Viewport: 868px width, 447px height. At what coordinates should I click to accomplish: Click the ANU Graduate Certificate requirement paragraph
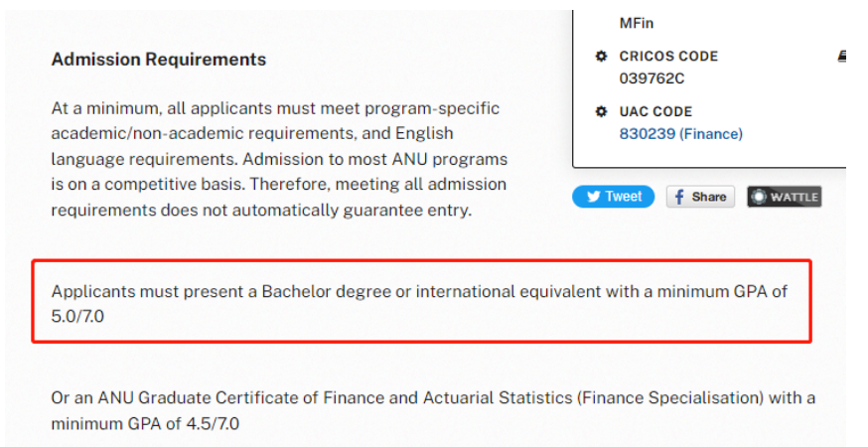[433, 410]
